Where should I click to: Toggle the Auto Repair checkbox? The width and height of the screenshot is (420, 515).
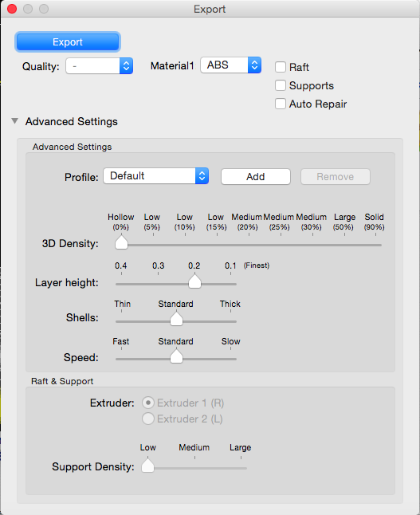tap(281, 104)
